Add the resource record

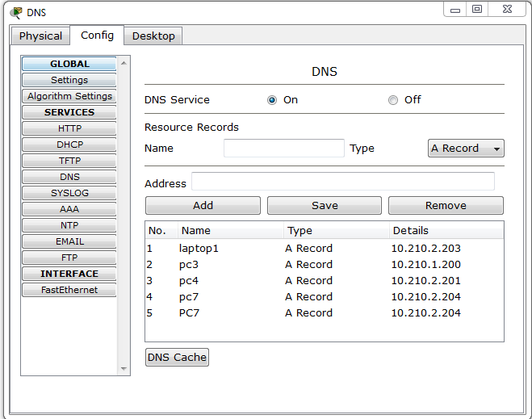(x=203, y=206)
